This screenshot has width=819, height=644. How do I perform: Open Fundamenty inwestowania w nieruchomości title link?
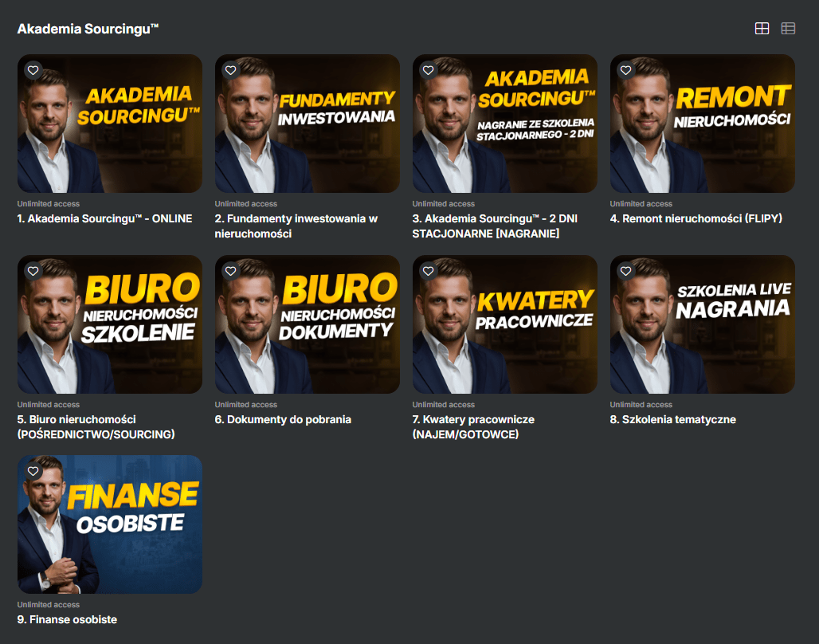tap(296, 226)
